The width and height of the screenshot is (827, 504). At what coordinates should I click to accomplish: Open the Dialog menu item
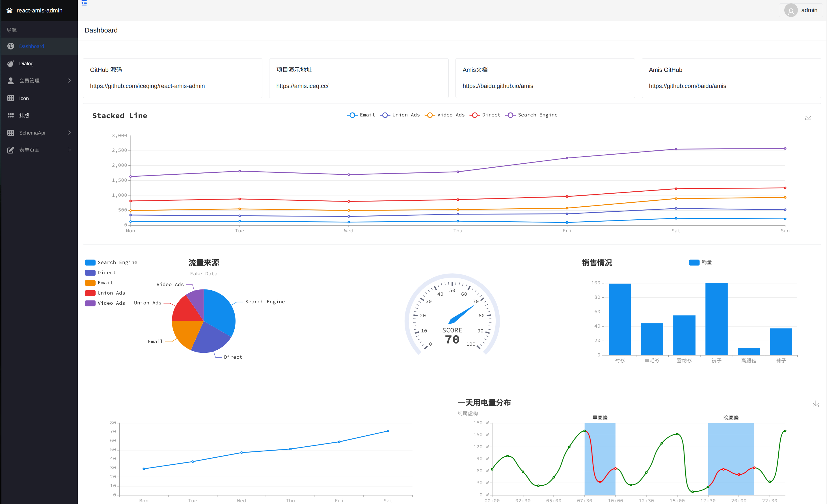pyautogui.click(x=26, y=64)
